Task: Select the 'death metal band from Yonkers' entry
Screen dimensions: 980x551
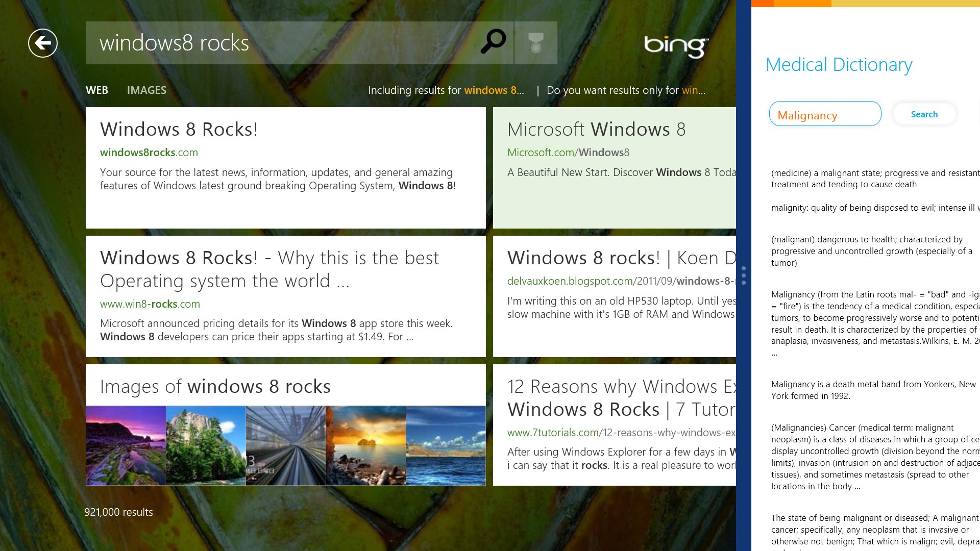Action: coord(873,390)
